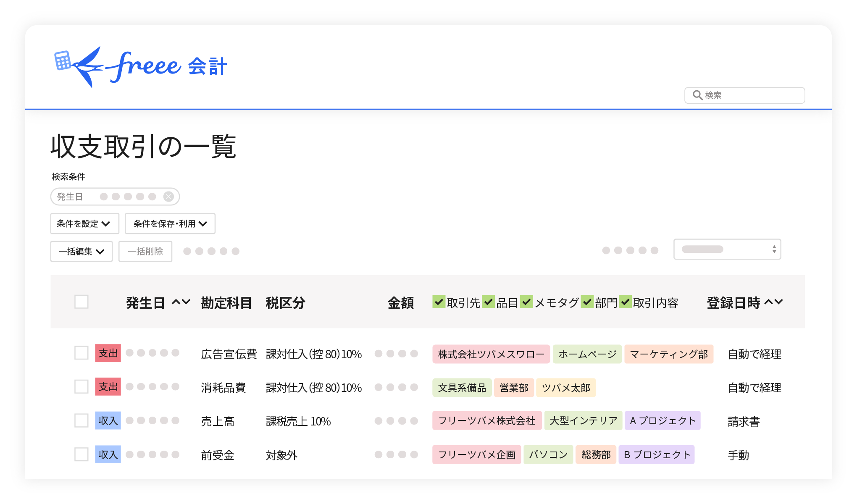857x504 pixels.
Task: Click the 広告宣伝費 account cell
Action: coord(229,354)
